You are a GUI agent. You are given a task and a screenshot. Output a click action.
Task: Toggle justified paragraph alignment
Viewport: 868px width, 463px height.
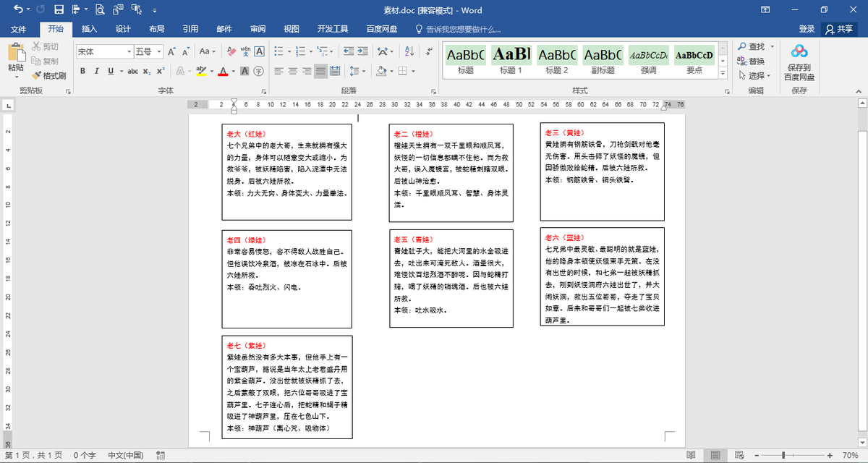point(320,71)
